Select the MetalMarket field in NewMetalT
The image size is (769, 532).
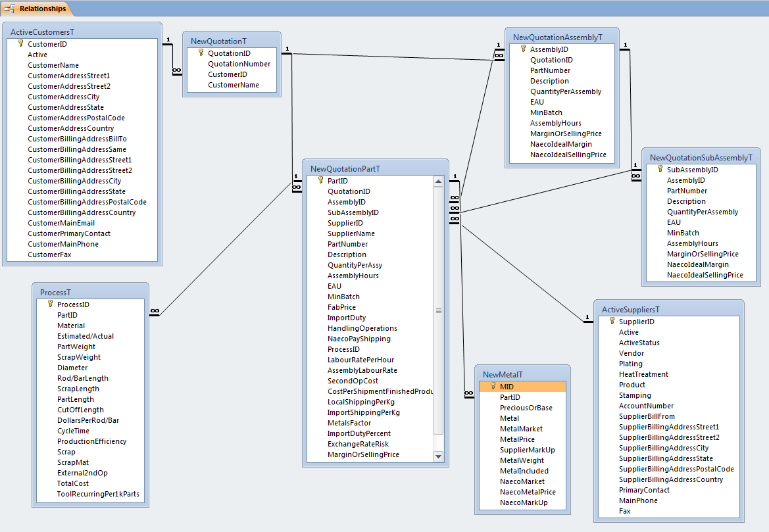pyautogui.click(x=522, y=429)
